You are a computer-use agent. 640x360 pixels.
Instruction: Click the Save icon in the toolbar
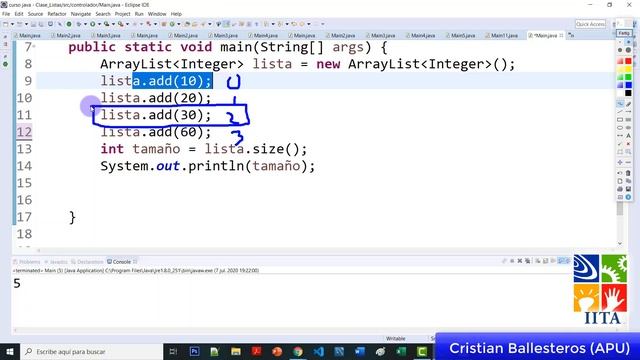pyautogui.click(x=33, y=24)
